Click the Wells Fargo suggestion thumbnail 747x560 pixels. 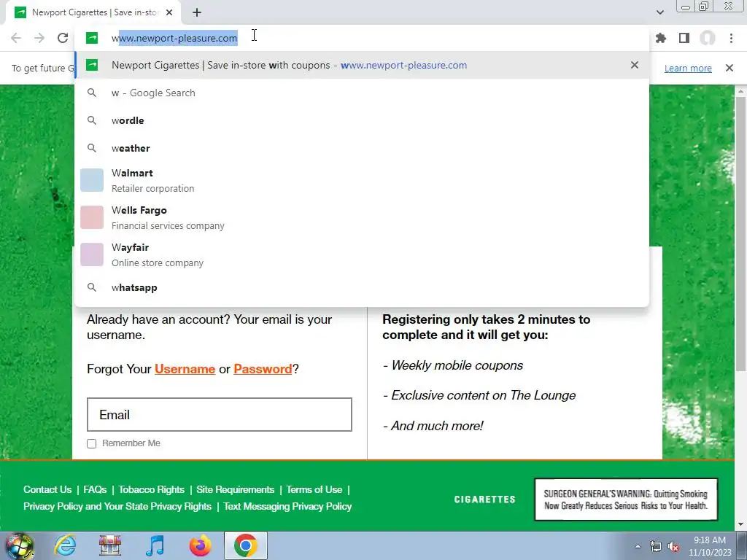tap(92, 217)
